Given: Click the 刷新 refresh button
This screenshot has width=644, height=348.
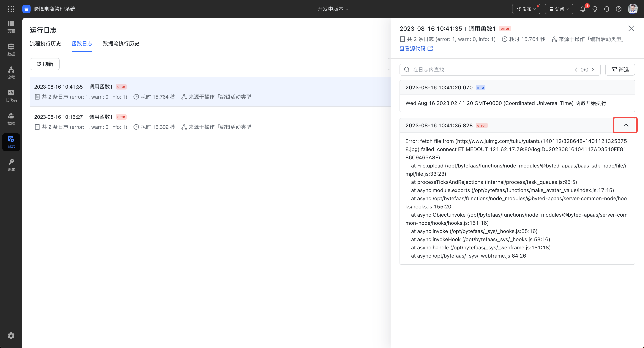Looking at the screenshot, I should [x=45, y=64].
